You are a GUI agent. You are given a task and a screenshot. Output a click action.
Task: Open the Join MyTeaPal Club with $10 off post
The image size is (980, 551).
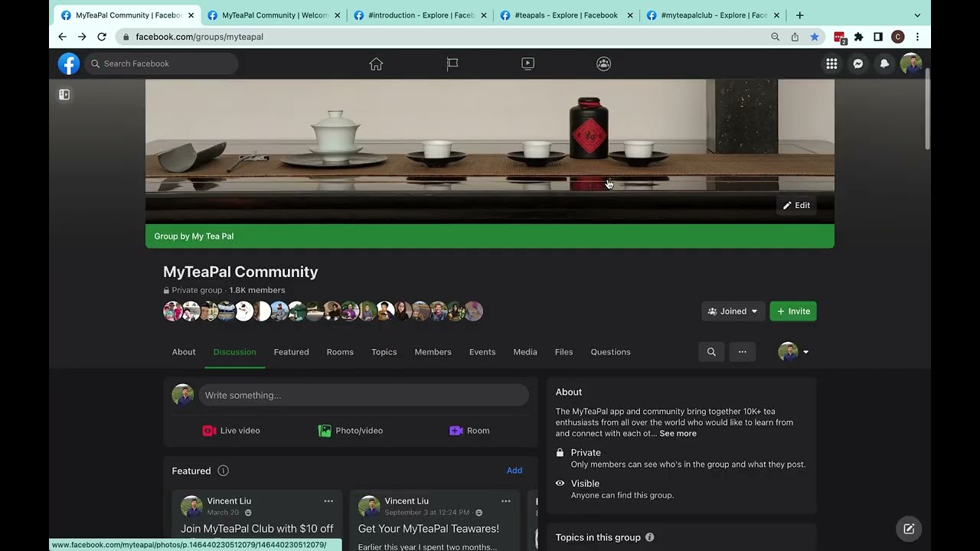coord(257,529)
